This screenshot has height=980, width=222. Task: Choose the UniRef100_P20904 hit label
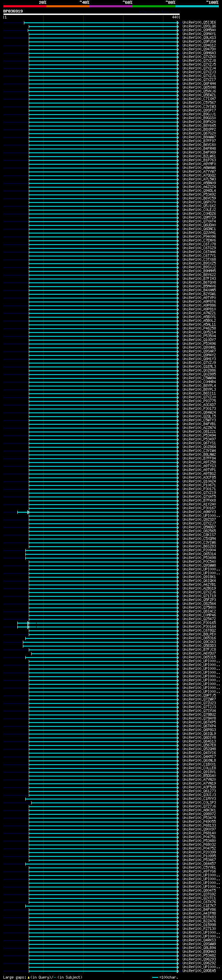199,550
